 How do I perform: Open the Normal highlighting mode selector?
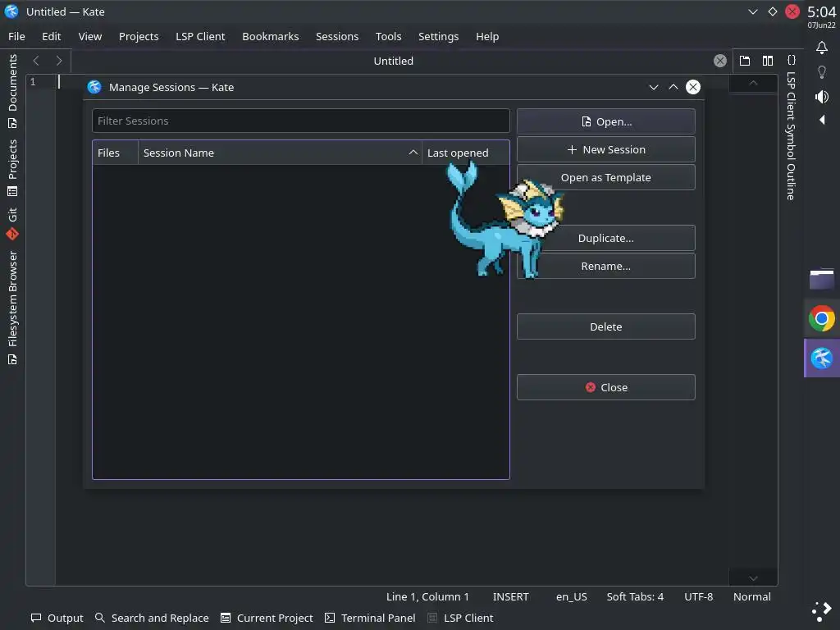pos(751,596)
